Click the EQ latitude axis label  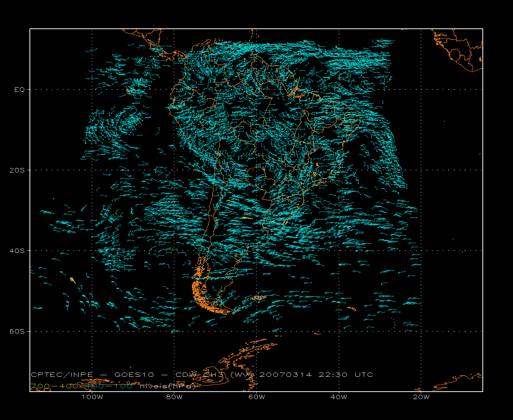point(19,90)
